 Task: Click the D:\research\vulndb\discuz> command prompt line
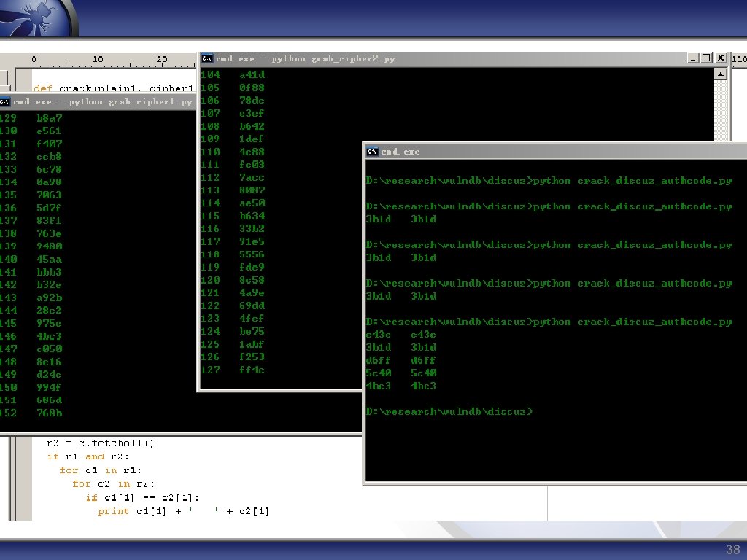[x=449, y=411]
